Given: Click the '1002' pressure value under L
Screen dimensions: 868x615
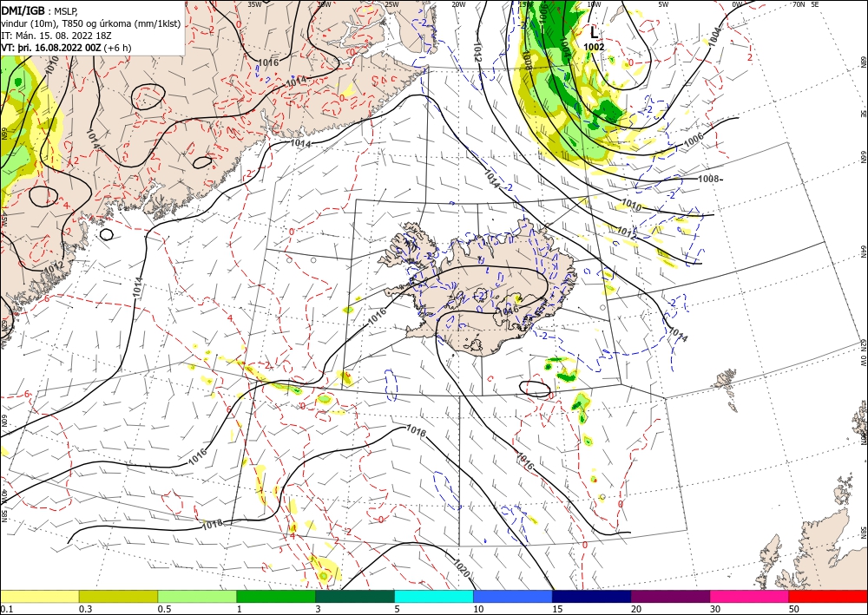Looking at the screenshot, I should 594,48.
